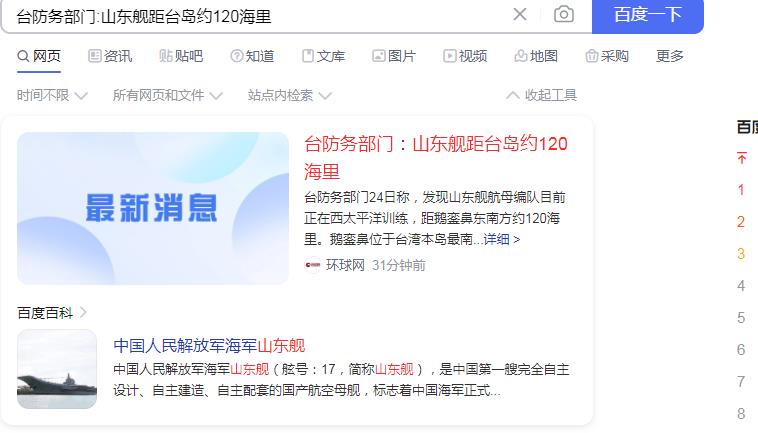Open the 知道 tab with question-mark icon
The height and width of the screenshot is (433, 758).
point(252,56)
